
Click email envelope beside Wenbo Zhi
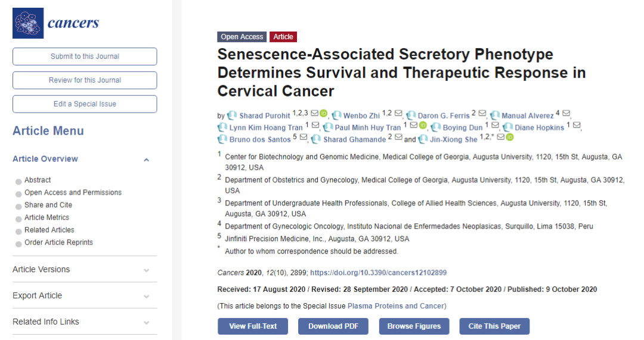pos(398,114)
